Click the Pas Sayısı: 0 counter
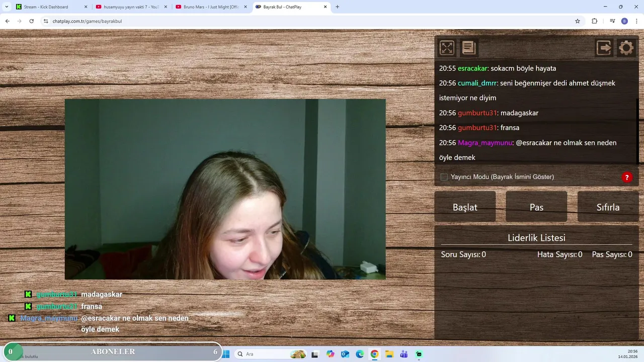 [612, 254]
